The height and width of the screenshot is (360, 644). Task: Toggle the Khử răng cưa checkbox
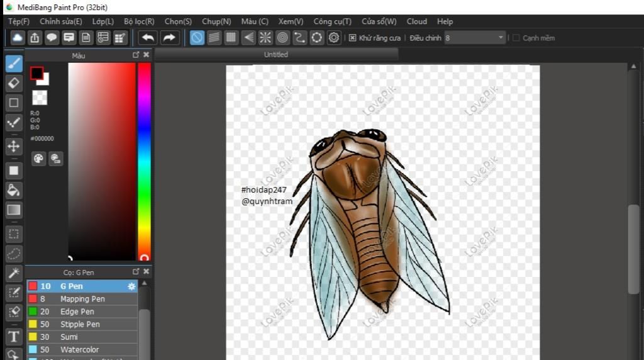pos(352,38)
